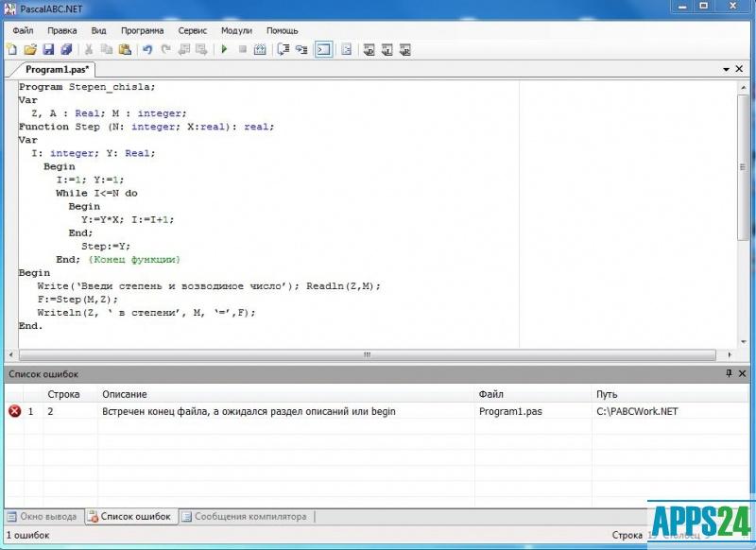Viewport: 756px width, 550px height.
Task: Click the horizontal scrollbar left arrow
Action: [11, 354]
